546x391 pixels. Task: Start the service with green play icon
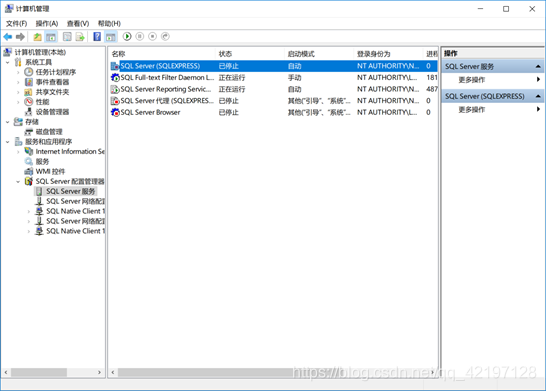[x=127, y=36]
